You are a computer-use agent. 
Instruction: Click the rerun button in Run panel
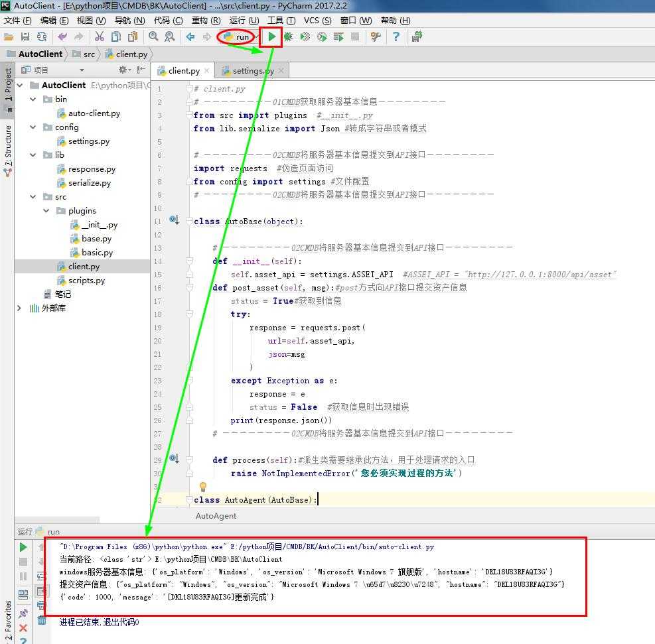point(23,547)
